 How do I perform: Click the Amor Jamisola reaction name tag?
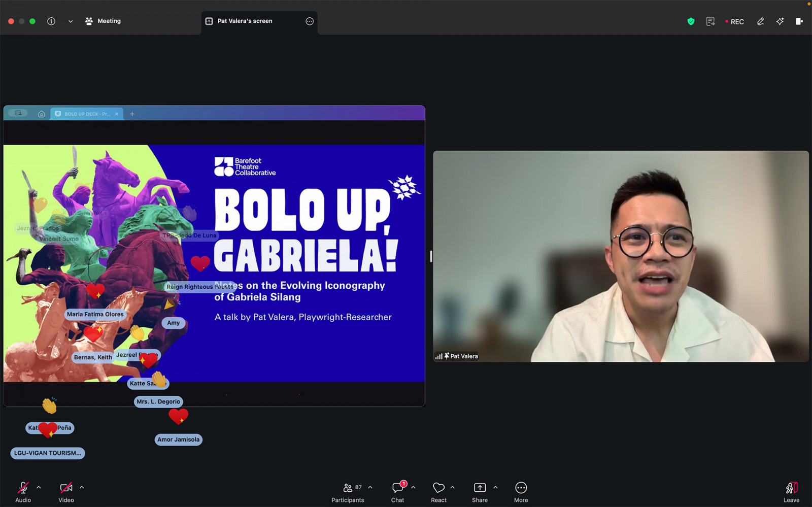click(x=179, y=440)
